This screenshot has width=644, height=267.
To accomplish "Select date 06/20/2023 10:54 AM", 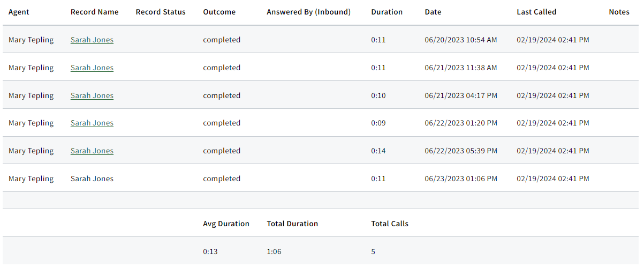I will (461, 40).
